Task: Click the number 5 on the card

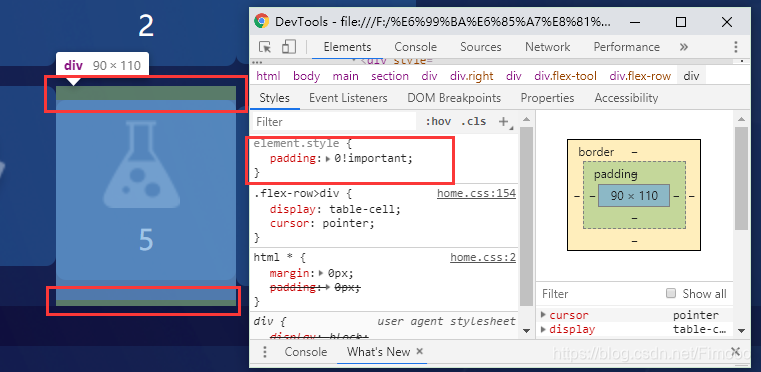Action: pos(146,240)
